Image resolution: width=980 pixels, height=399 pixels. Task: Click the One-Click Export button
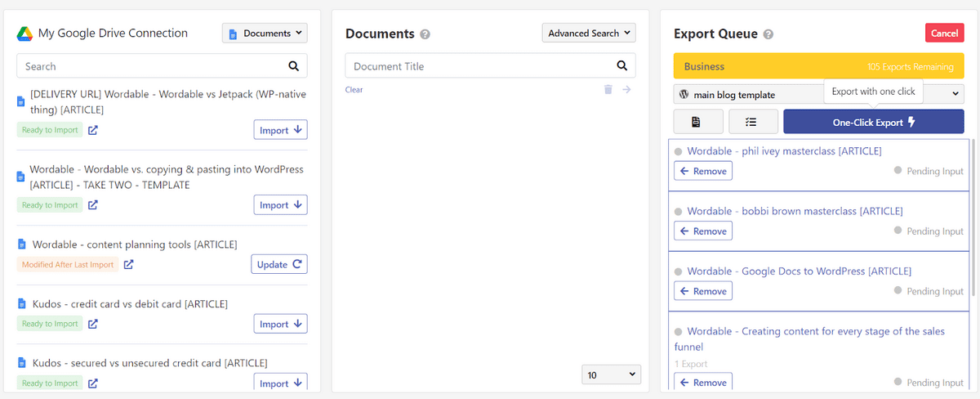click(x=873, y=122)
